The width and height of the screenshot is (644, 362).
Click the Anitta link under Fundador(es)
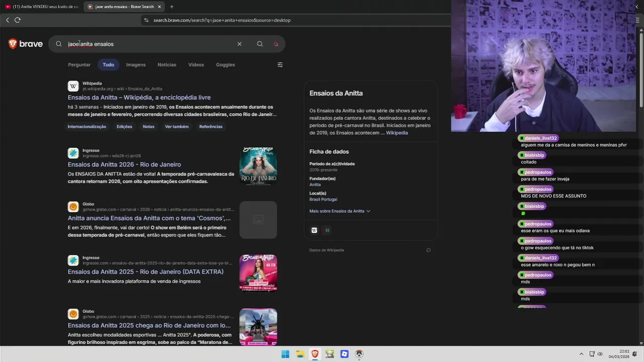(315, 185)
